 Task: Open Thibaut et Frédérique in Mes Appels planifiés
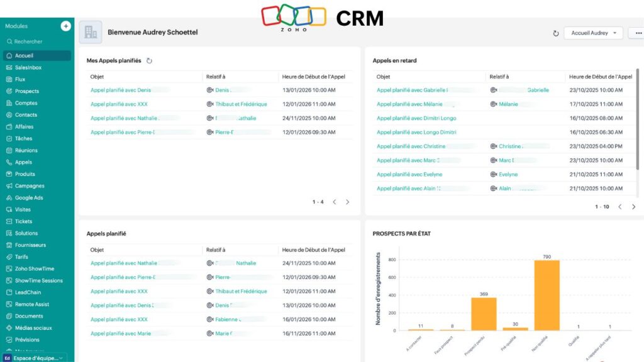pyautogui.click(x=241, y=104)
